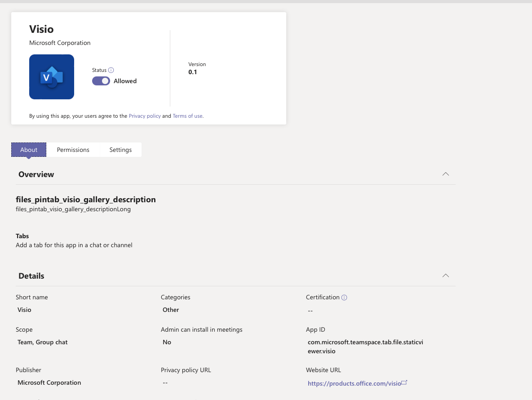Click the Status info icon
532x400 pixels.
[x=111, y=70]
